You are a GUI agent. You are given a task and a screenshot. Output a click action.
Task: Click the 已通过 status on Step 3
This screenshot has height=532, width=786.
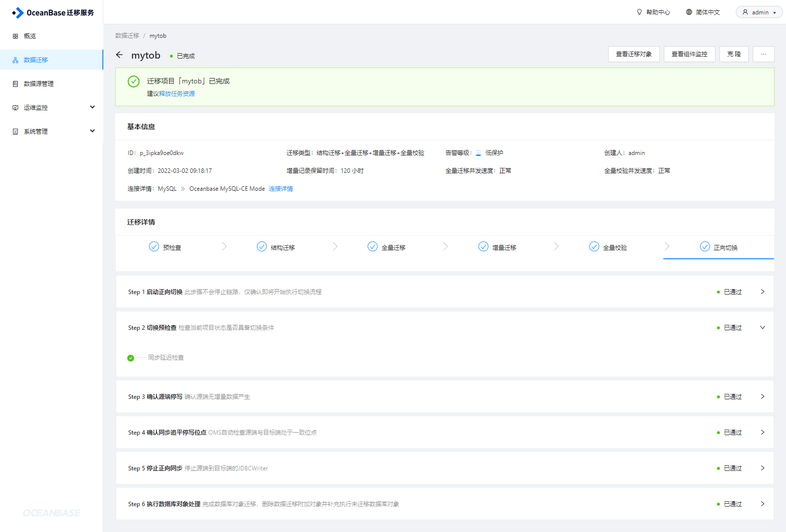click(x=729, y=397)
